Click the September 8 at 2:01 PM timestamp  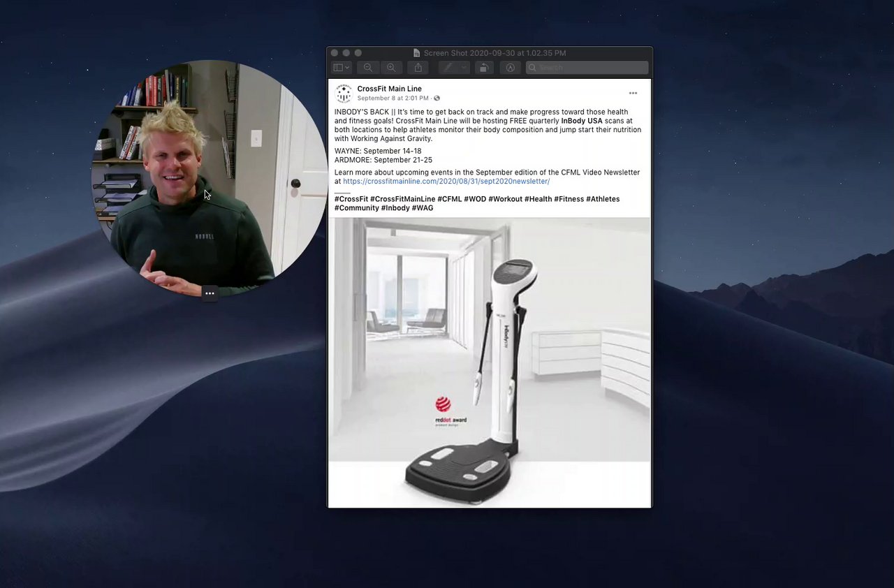click(x=395, y=98)
